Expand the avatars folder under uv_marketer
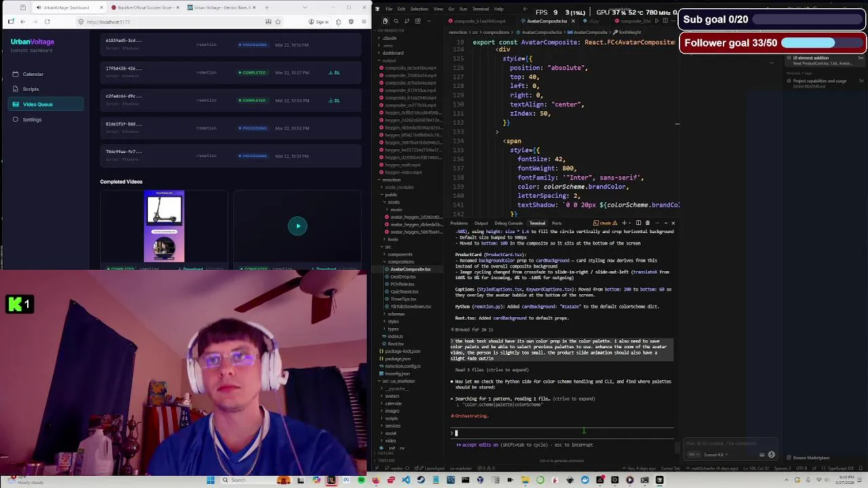The image size is (868, 488). [x=392, y=396]
